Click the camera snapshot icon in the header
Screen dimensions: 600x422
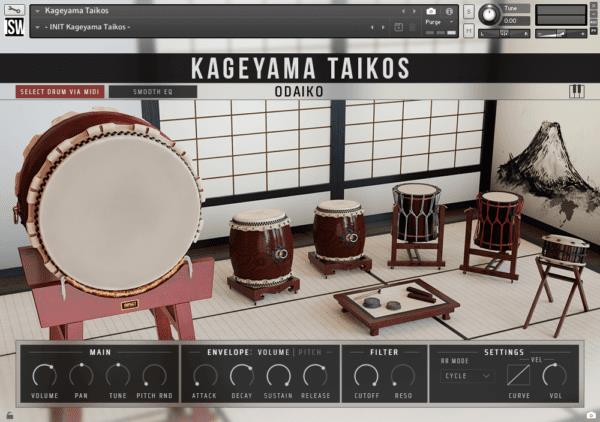(430, 10)
